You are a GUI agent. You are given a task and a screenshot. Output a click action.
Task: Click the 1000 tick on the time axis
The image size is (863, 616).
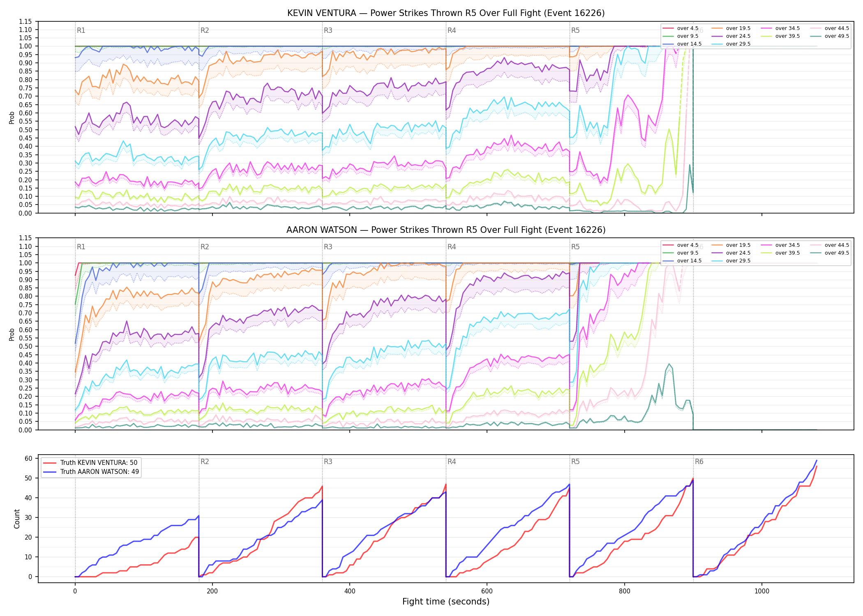[762, 591]
